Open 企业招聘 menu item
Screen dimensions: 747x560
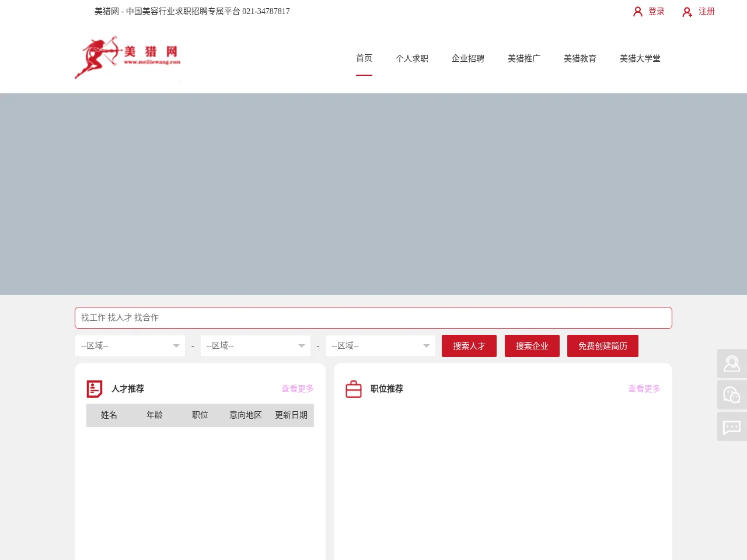click(468, 58)
